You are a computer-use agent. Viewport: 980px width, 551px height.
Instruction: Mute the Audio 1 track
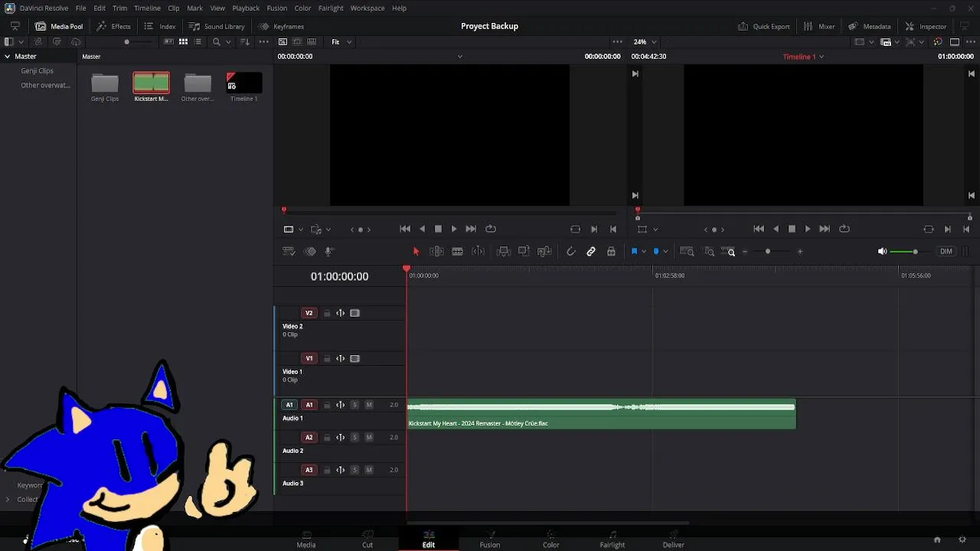[369, 405]
